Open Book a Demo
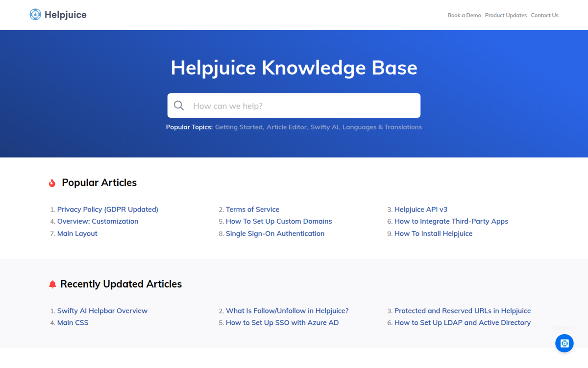The width and height of the screenshot is (588, 368). point(464,15)
